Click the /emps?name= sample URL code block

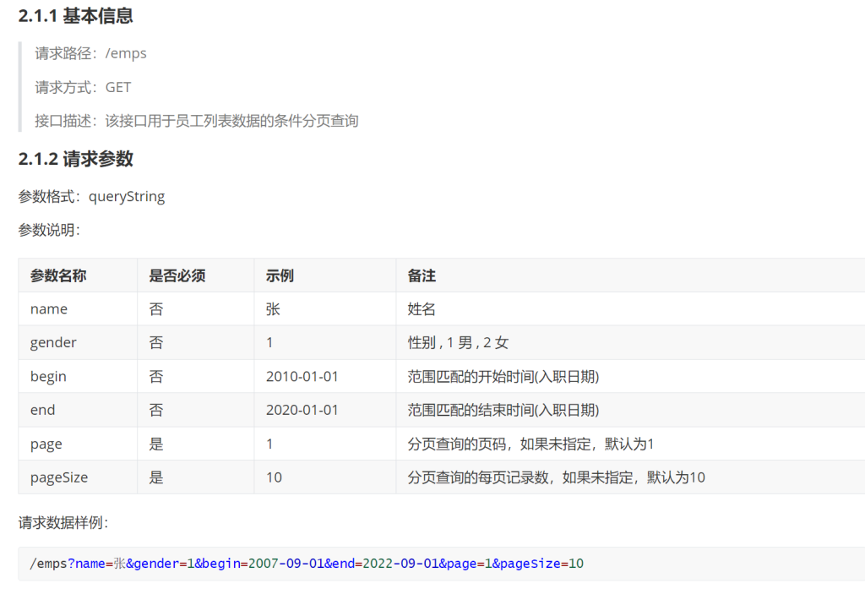coord(307,564)
